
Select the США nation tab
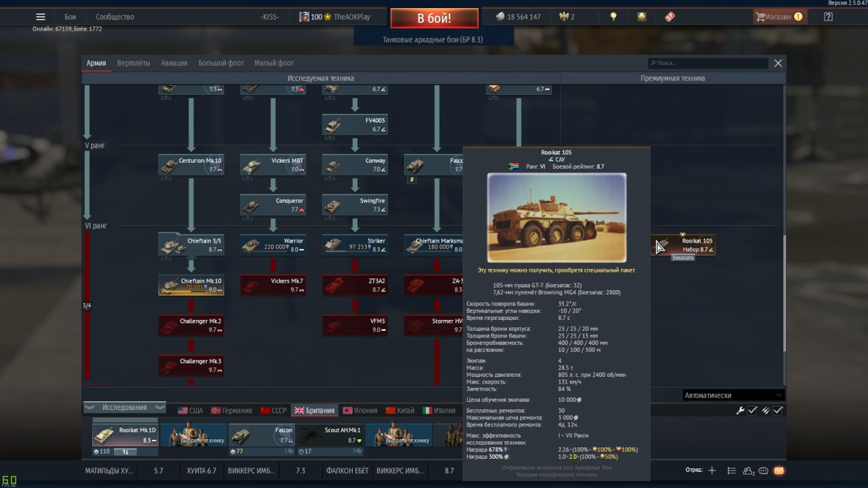click(190, 411)
